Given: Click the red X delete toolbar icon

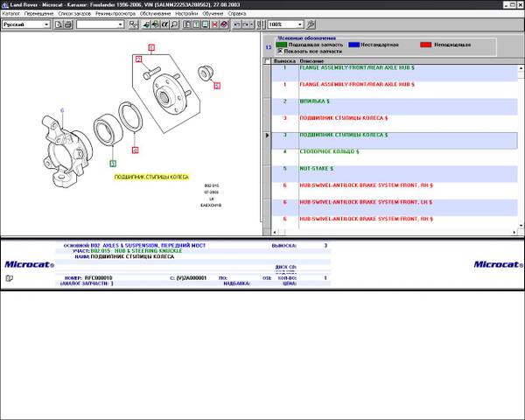Looking at the screenshot, I should (215, 24).
